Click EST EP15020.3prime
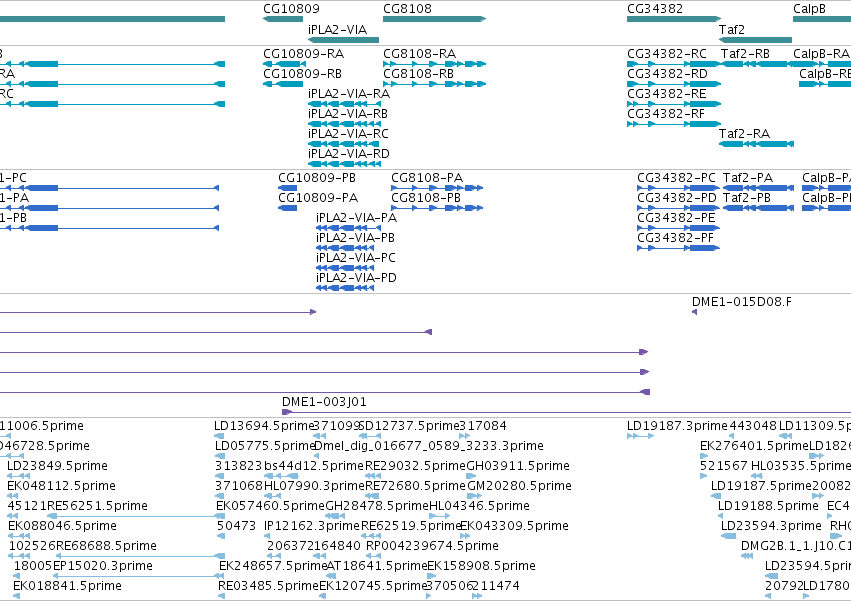The height and width of the screenshot is (601, 851). pos(103,566)
